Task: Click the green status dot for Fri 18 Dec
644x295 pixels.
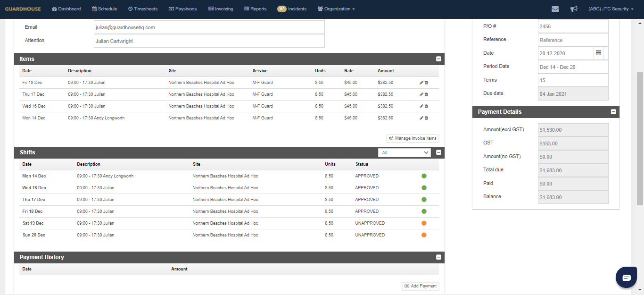Action: [424, 211]
